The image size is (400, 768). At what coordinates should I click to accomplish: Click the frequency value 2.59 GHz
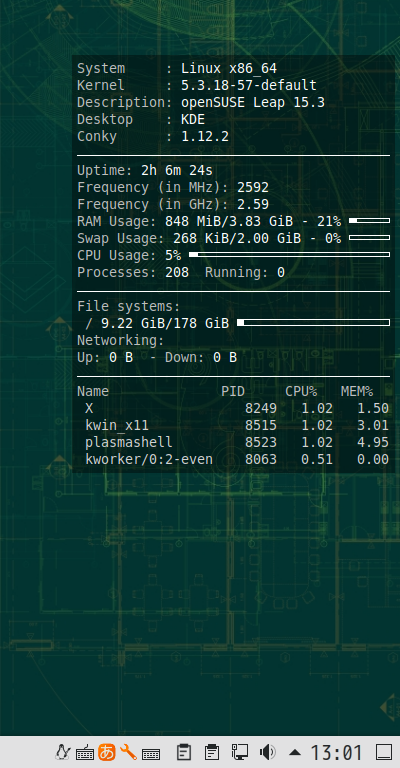point(253,204)
